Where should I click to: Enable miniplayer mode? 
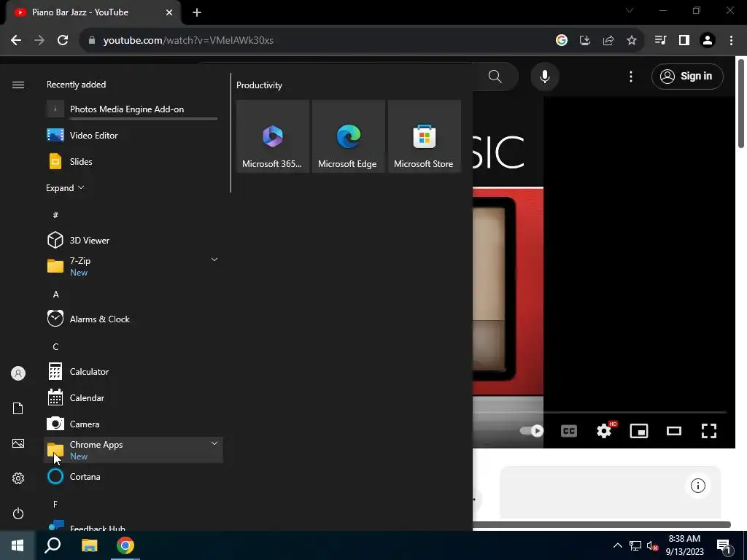click(x=639, y=431)
